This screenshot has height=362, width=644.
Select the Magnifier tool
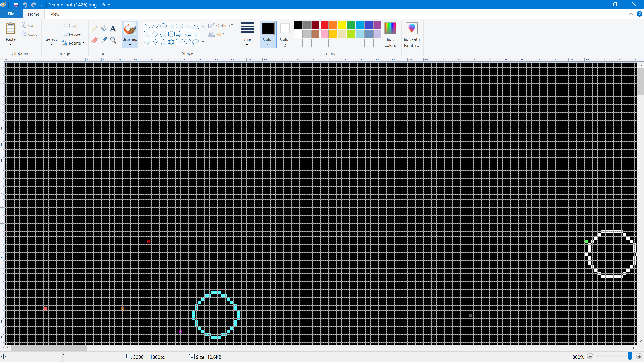point(113,40)
